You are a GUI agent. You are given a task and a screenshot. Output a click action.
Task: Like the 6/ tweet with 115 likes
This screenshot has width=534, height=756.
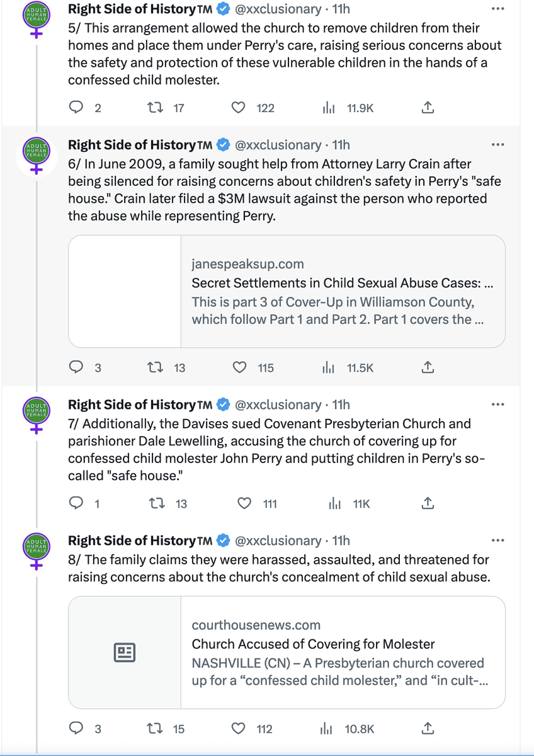tap(239, 367)
